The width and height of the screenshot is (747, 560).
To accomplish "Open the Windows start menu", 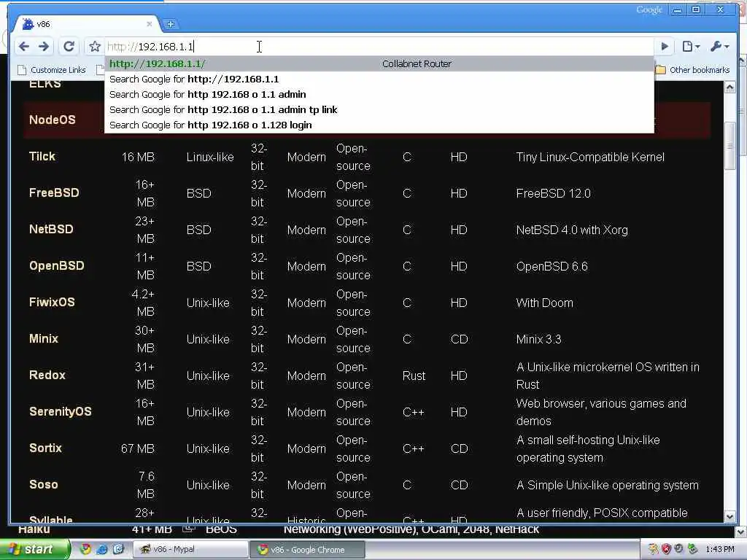I will 34,549.
